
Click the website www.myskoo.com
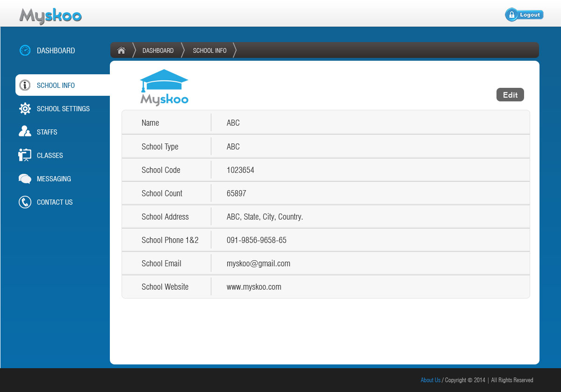(254, 287)
